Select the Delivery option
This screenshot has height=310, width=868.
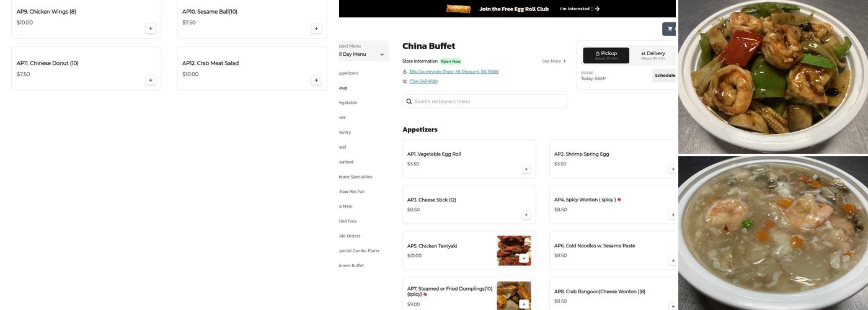(x=653, y=55)
